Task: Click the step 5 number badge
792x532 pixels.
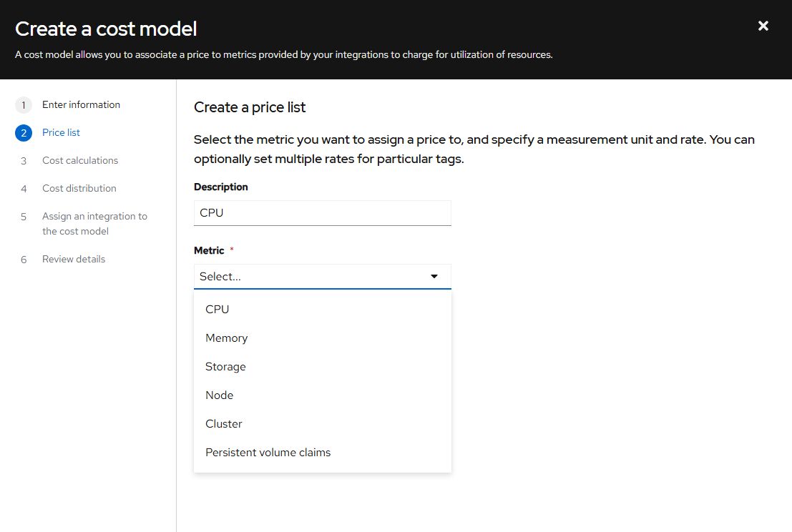Action: (x=24, y=217)
